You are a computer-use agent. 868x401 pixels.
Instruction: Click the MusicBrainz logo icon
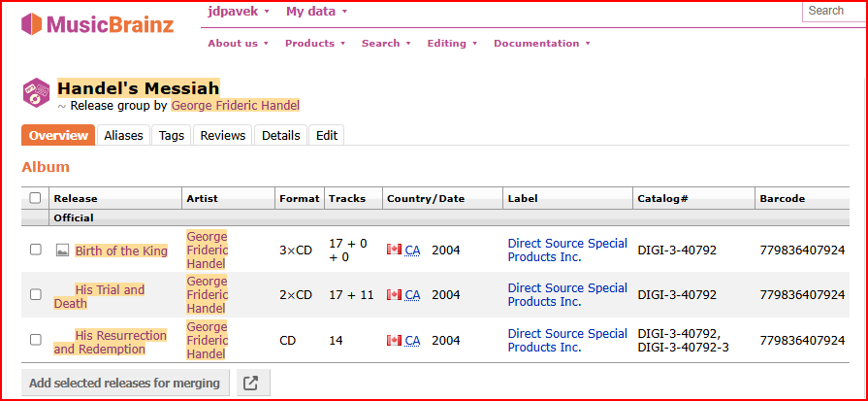tap(33, 24)
